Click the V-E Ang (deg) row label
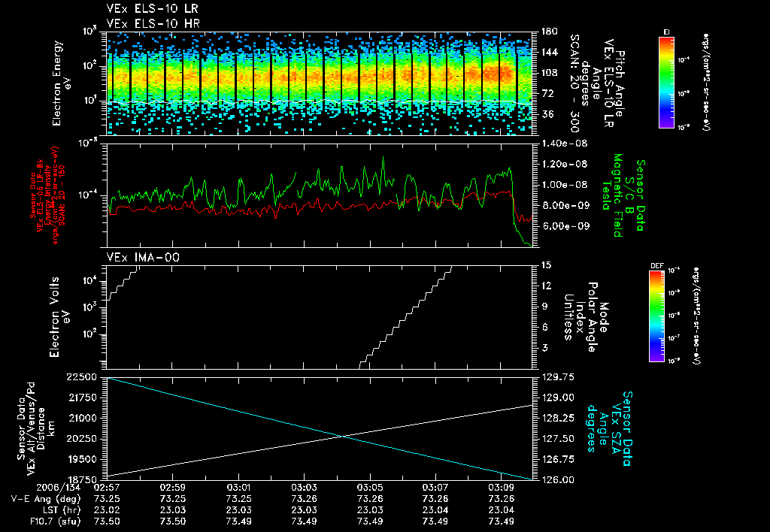 (46, 499)
